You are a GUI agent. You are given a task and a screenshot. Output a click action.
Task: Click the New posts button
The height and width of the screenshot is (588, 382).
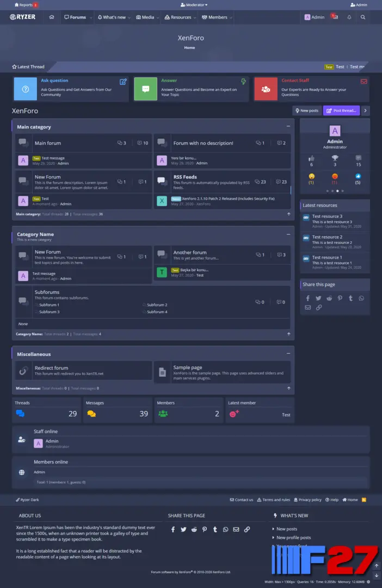pos(307,111)
